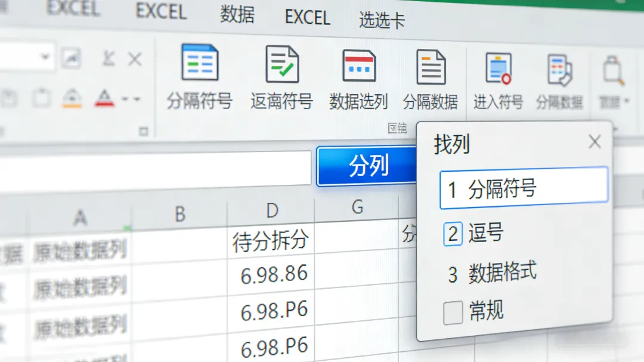
Task: Select the 分隔数据 document icon
Action: (x=431, y=67)
